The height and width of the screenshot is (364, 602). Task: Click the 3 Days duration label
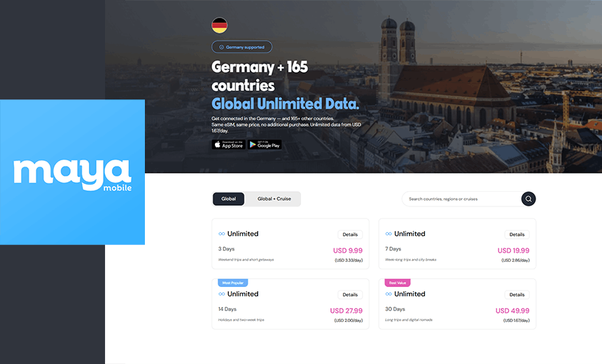point(227,248)
